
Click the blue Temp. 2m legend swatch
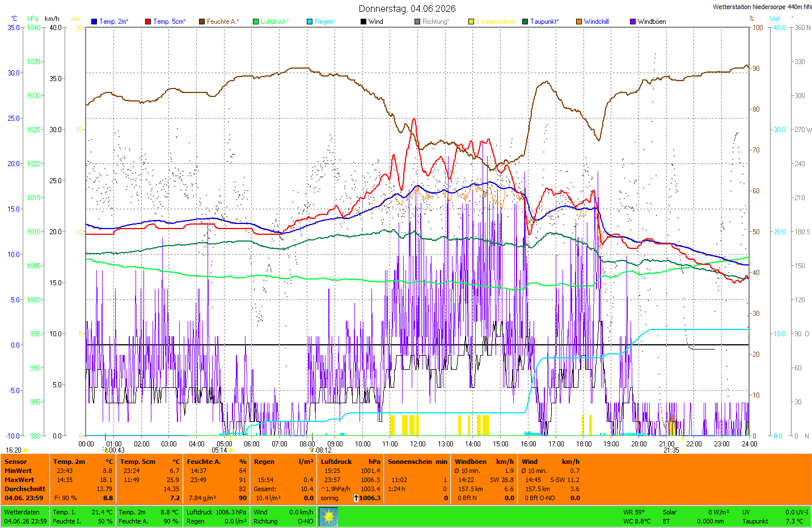point(94,22)
